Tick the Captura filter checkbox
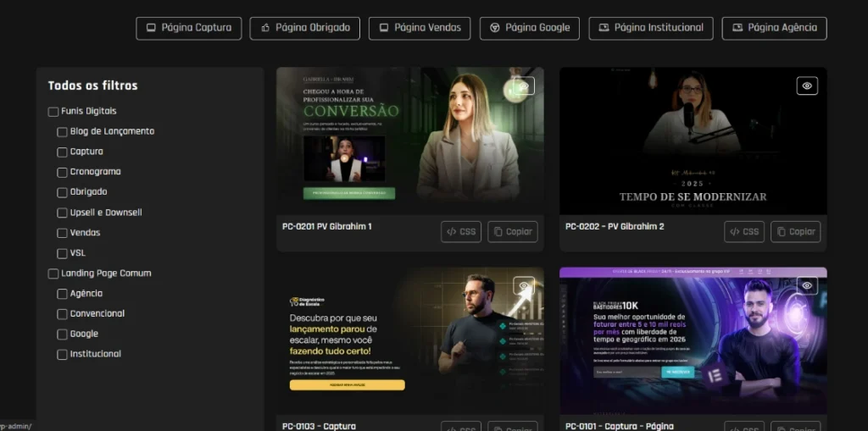Image resolution: width=868 pixels, height=431 pixels. [62, 152]
